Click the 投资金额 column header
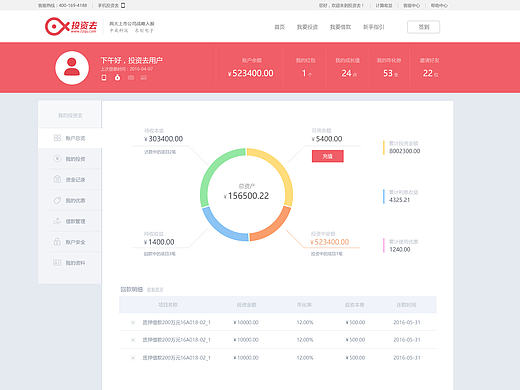The width and height of the screenshot is (520, 390). (x=246, y=305)
